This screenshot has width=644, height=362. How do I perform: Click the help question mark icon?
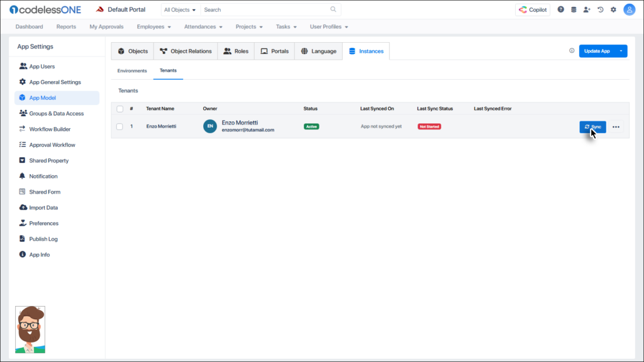point(561,9)
